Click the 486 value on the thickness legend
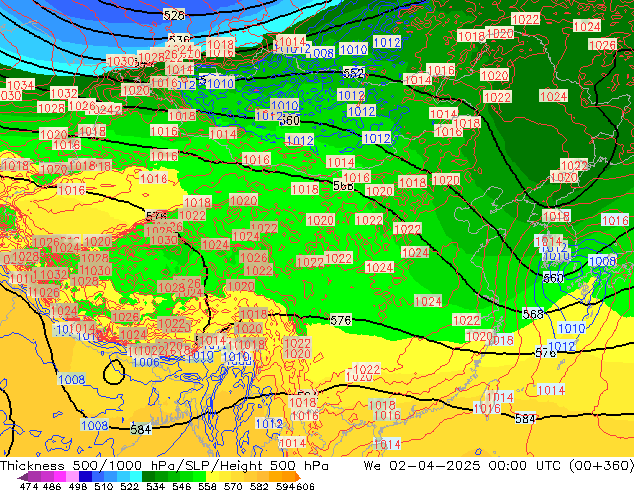 tap(52, 486)
